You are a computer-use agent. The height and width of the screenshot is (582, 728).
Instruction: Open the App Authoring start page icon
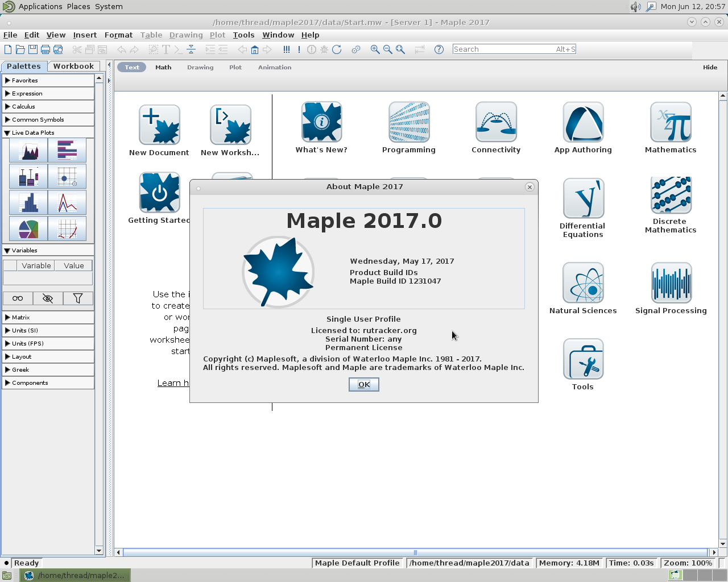coord(583,122)
